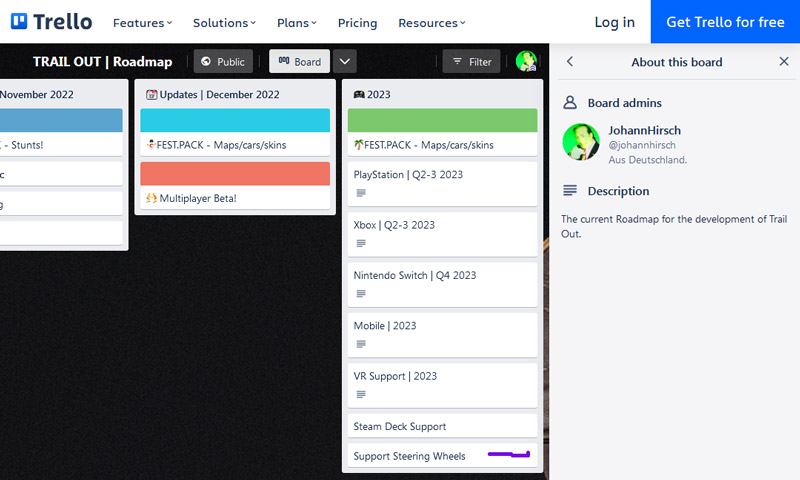Click the Public visibility button
Image resolution: width=800 pixels, height=480 pixels.
coord(223,61)
